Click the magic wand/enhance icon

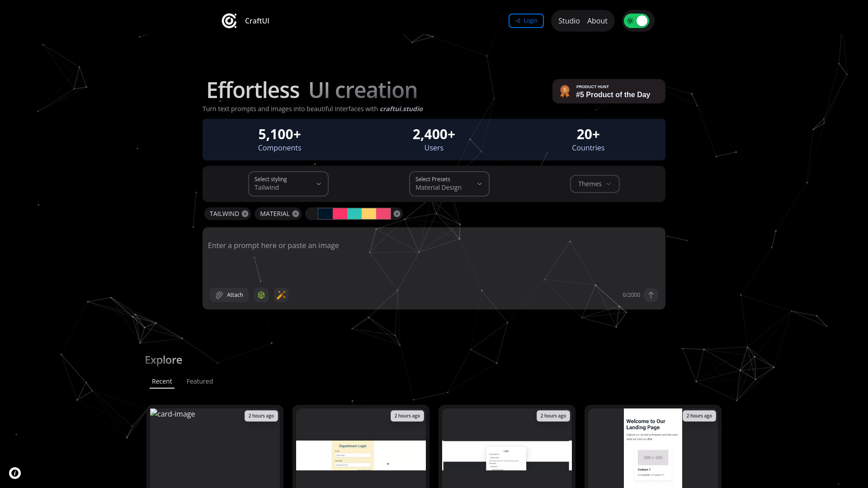(281, 294)
